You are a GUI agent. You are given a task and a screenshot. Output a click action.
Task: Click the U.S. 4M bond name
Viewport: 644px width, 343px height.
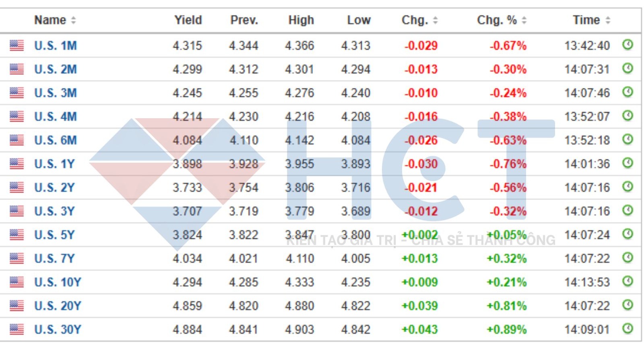(55, 117)
